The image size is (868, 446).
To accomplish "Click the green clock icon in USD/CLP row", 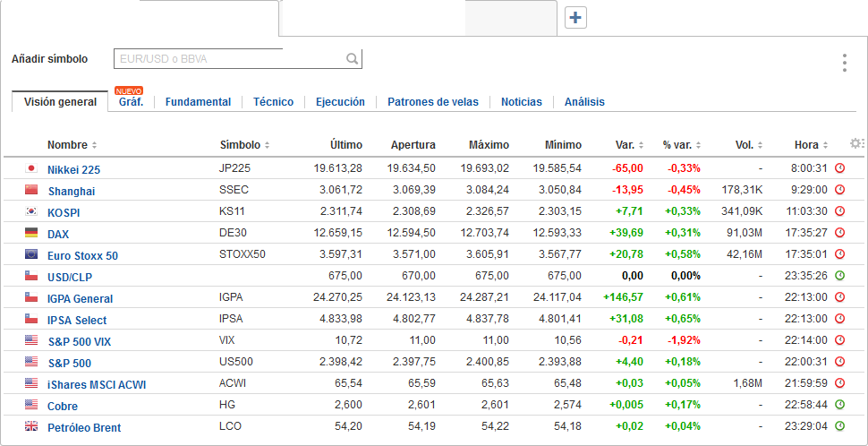I will [x=839, y=275].
